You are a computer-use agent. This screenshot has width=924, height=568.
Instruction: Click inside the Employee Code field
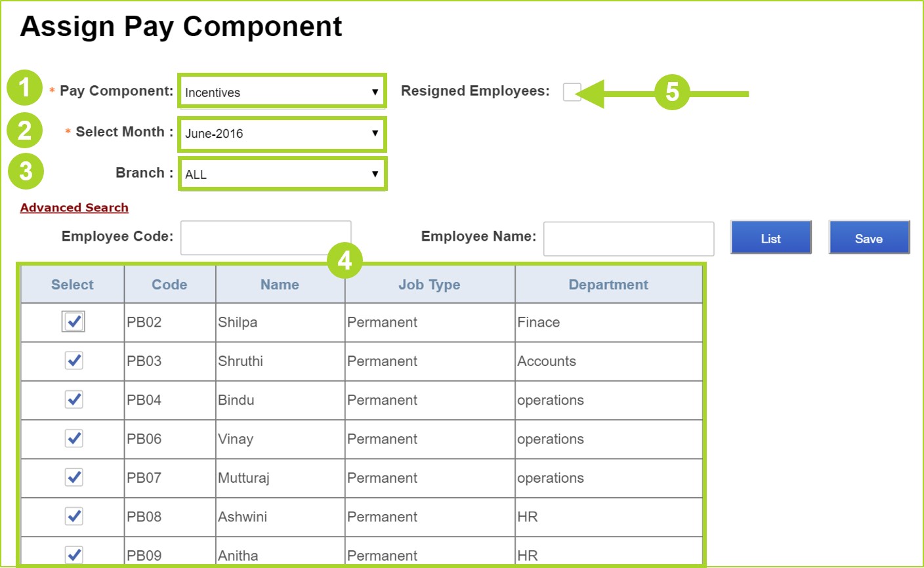(x=265, y=237)
